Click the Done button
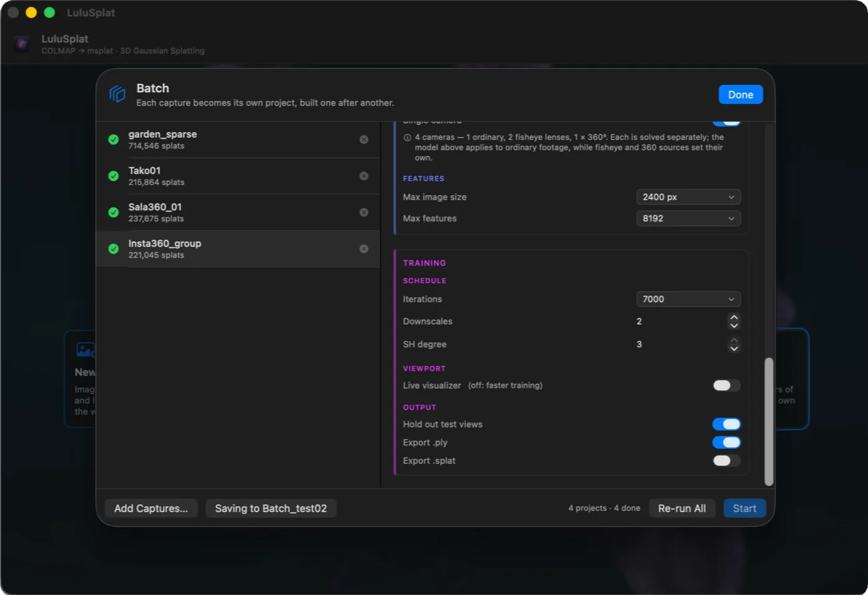868x595 pixels. click(x=740, y=95)
